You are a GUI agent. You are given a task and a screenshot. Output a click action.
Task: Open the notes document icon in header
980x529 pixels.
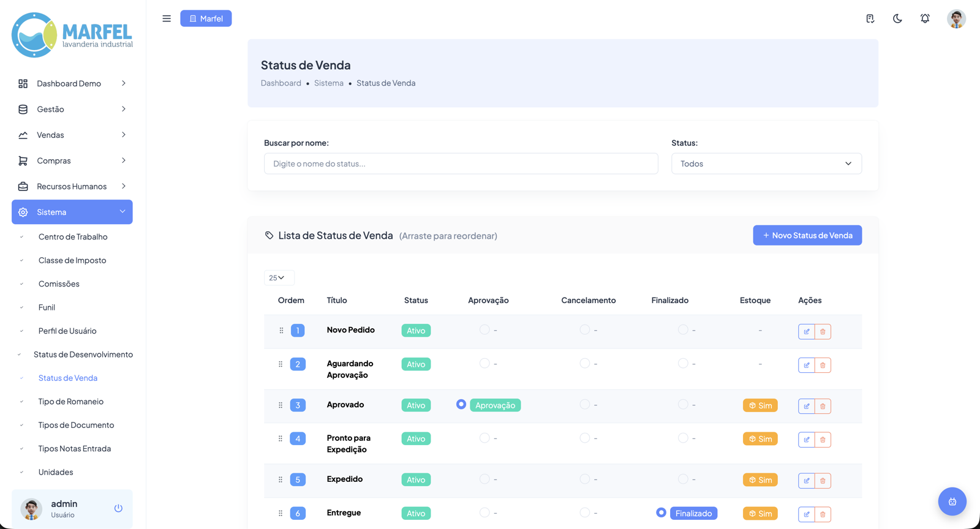870,18
